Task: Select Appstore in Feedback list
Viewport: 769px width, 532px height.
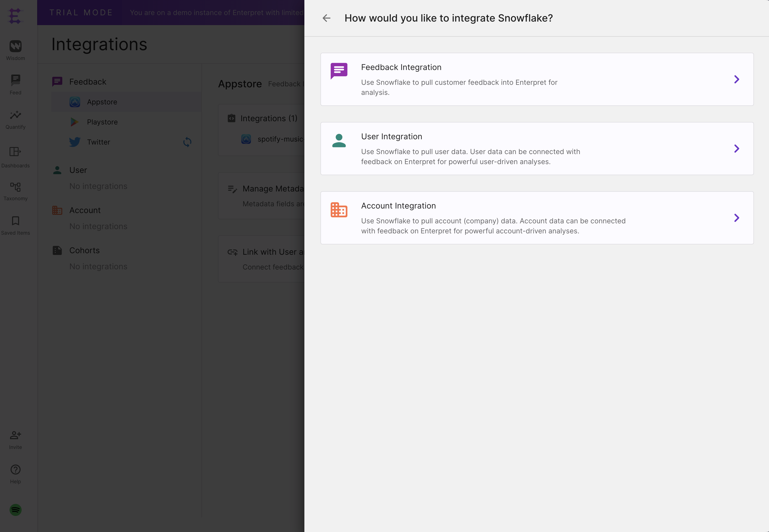Action: 102,102
